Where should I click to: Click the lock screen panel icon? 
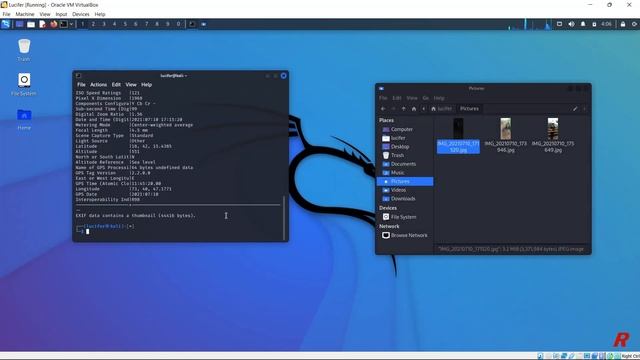pyautogui.click(x=623, y=24)
